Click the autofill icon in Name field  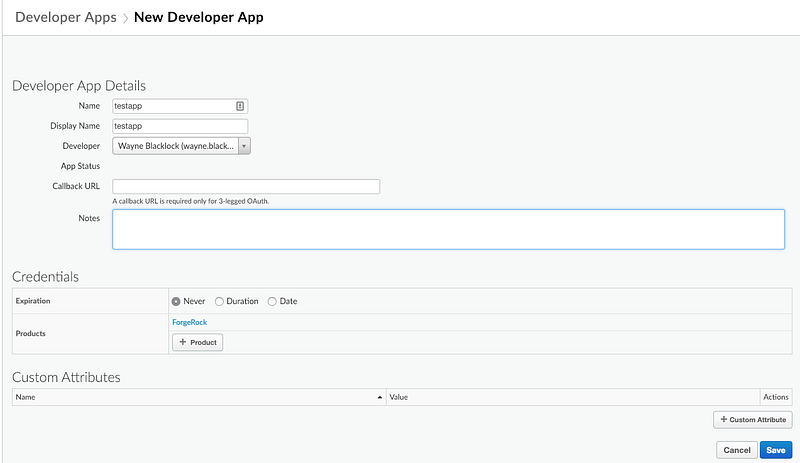[240, 106]
